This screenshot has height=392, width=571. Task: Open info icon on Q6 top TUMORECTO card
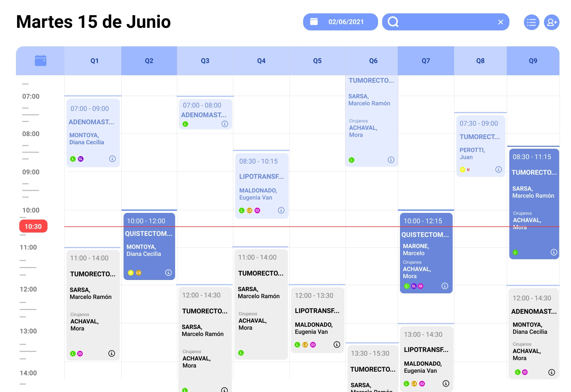(x=391, y=160)
